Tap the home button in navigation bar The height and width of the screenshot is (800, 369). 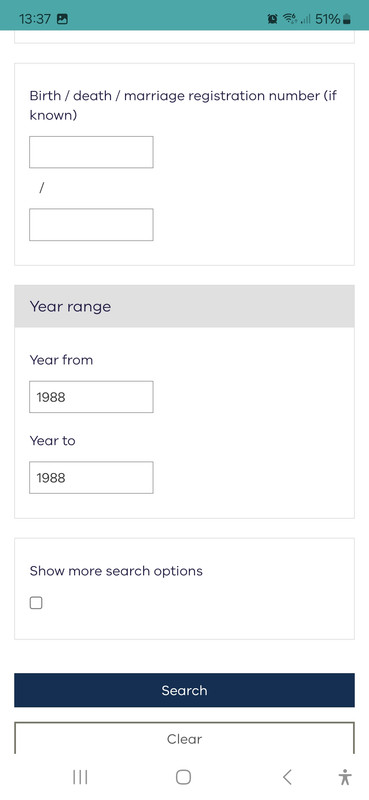[183, 777]
